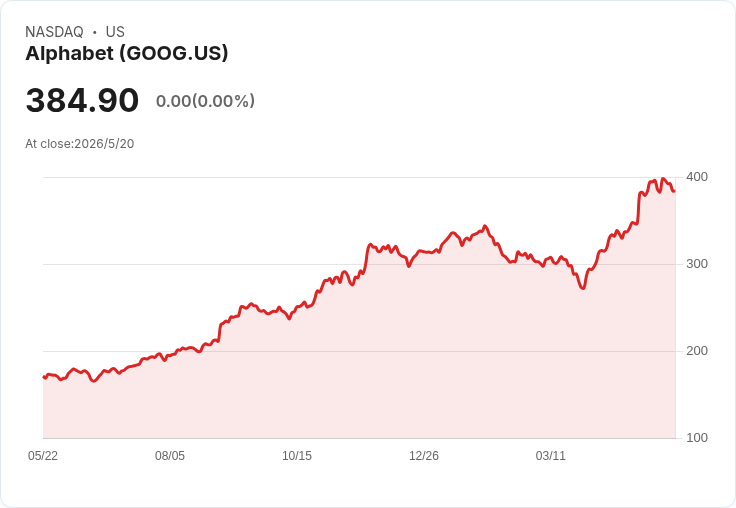The image size is (736, 508).
Task: Click the 384.90 price value
Action: [82, 100]
